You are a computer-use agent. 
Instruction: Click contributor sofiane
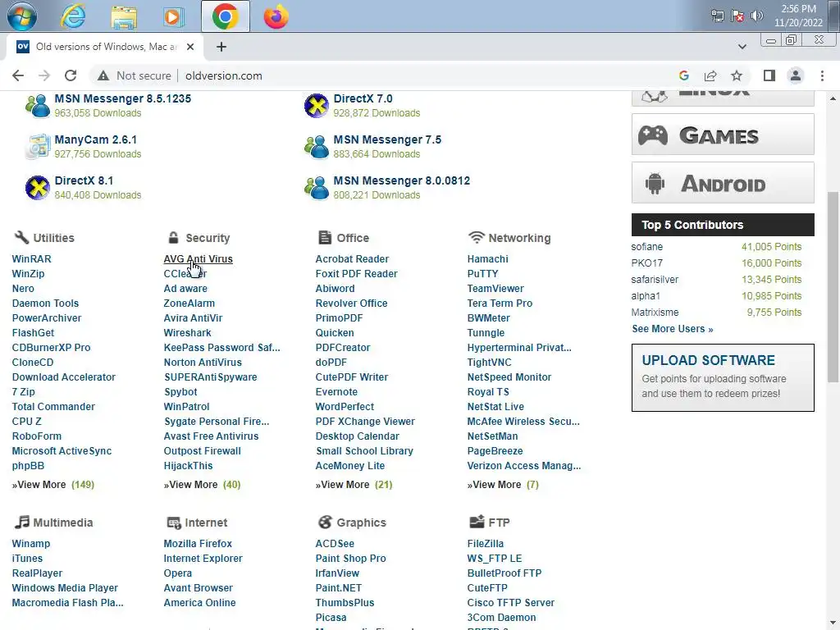coord(647,246)
